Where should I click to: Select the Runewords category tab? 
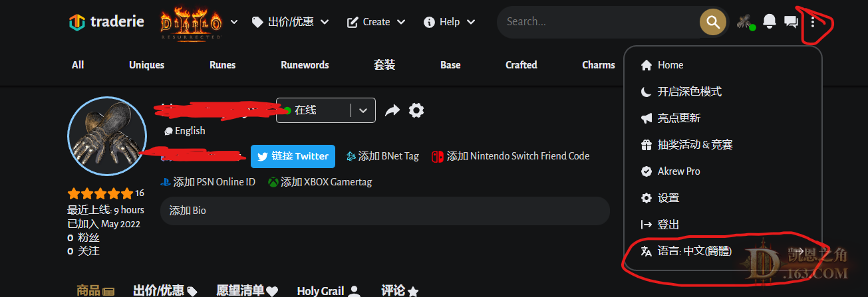[305, 65]
